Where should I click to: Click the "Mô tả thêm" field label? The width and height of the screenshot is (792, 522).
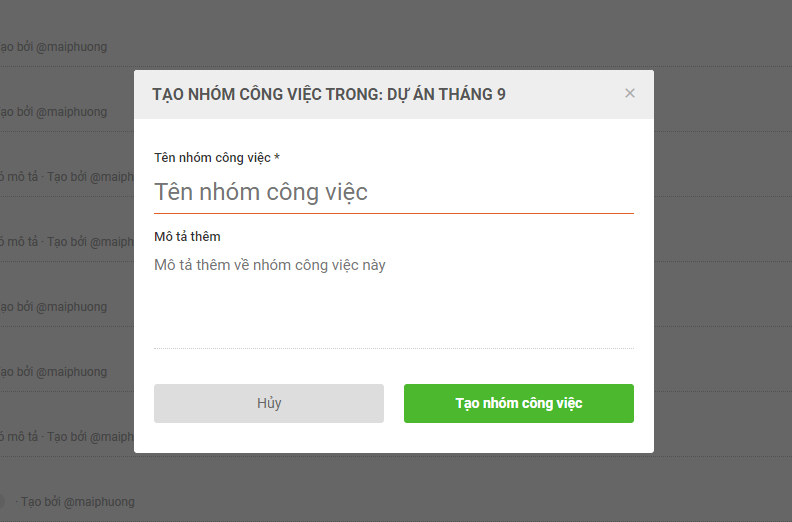187,236
